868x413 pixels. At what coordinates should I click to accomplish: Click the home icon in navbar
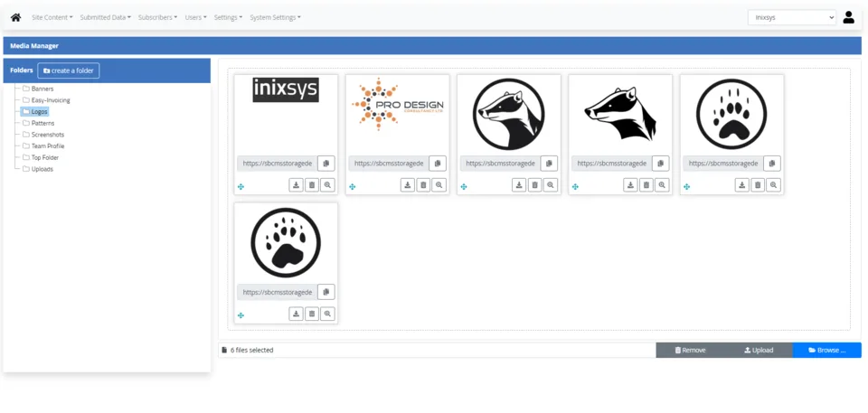tap(15, 17)
